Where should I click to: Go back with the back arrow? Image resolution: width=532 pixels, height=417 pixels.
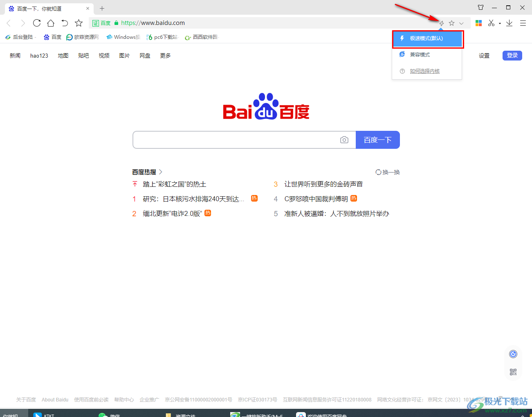coord(9,23)
